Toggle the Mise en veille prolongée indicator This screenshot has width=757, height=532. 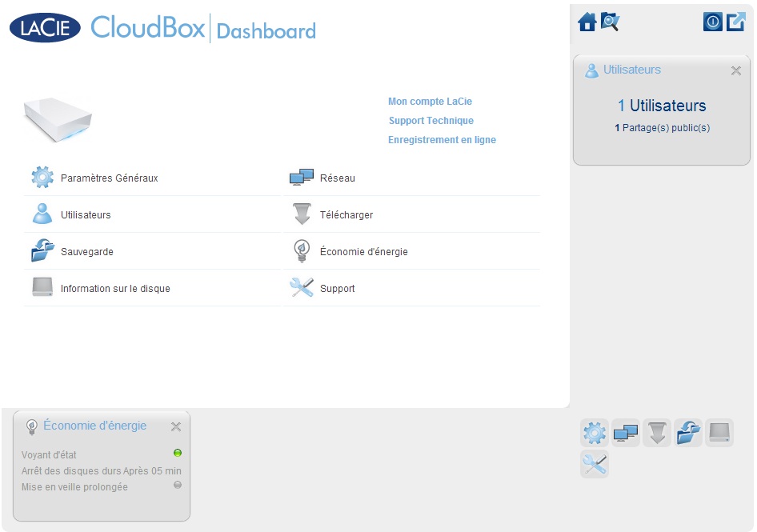pyautogui.click(x=178, y=485)
